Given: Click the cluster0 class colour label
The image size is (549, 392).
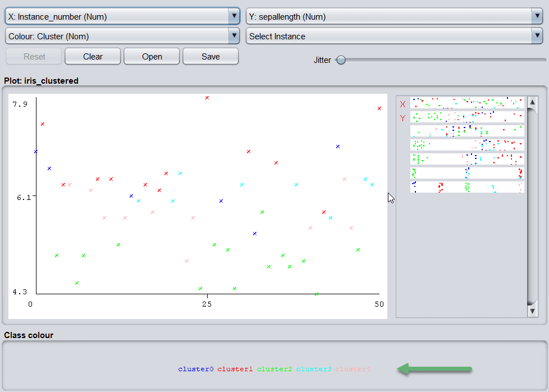Looking at the screenshot, I should (196, 369).
